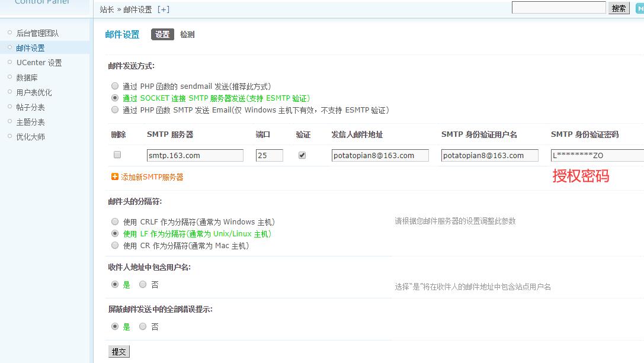Screen dimensions: 644x363
Task: Open the 设置 tab in mail settings
Action: 162,34
